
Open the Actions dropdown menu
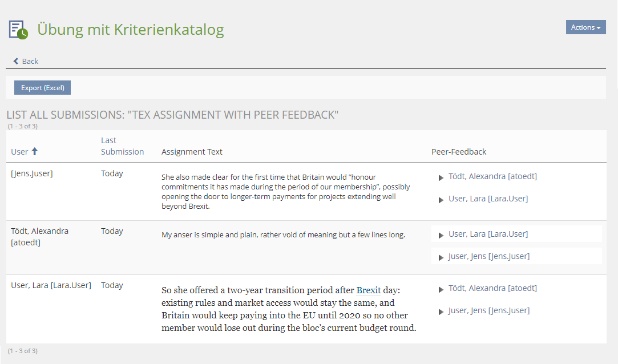[x=585, y=27]
